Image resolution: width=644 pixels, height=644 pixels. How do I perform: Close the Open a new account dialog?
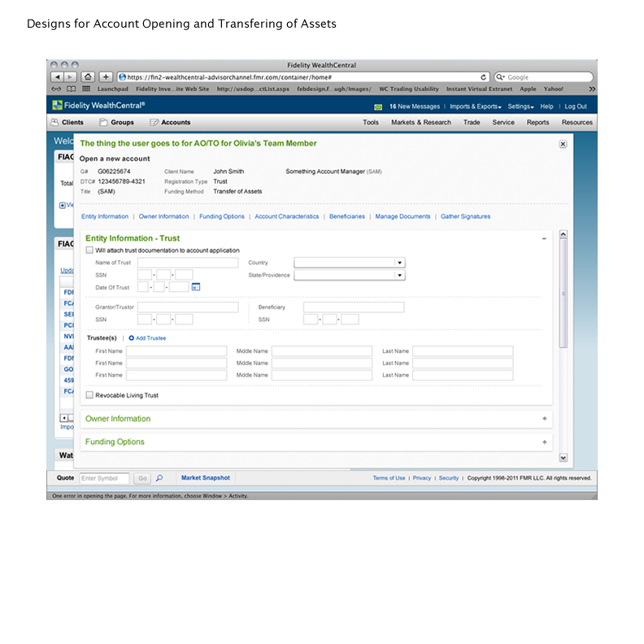(x=563, y=144)
